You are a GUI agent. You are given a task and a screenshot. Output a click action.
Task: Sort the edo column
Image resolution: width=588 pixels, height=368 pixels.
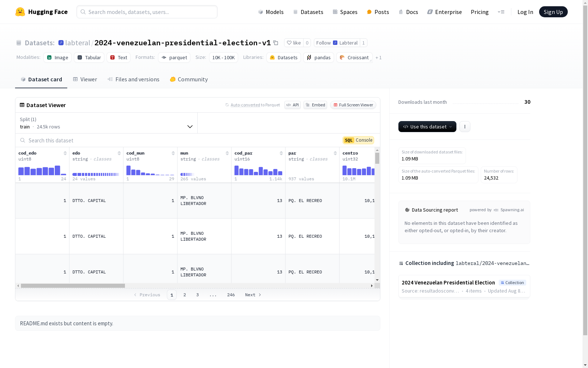point(119,153)
